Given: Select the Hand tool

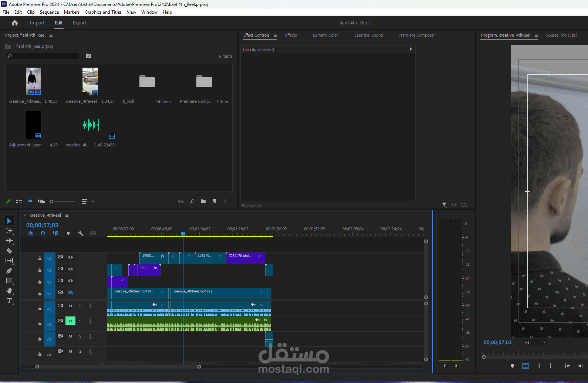Looking at the screenshot, I should pyautogui.click(x=9, y=291).
